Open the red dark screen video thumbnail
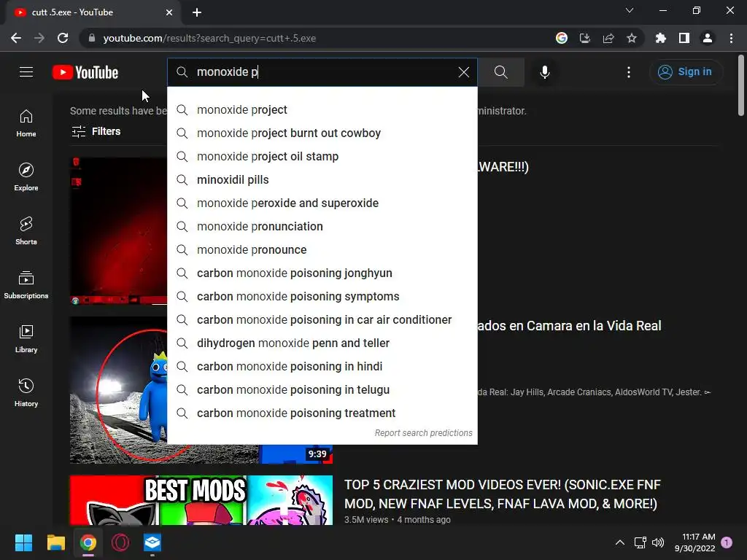Screen dimensions: 747x560 pyautogui.click(x=119, y=231)
